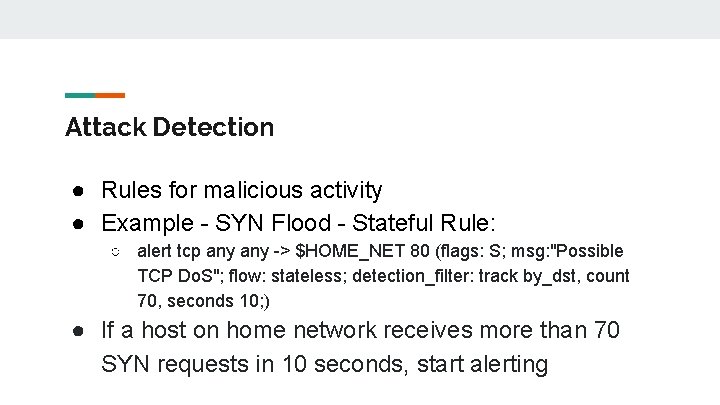Screen dimensions: 720x405
Task: Click the bullet dot before "Example - SYN Flood"
Action: click(x=78, y=224)
